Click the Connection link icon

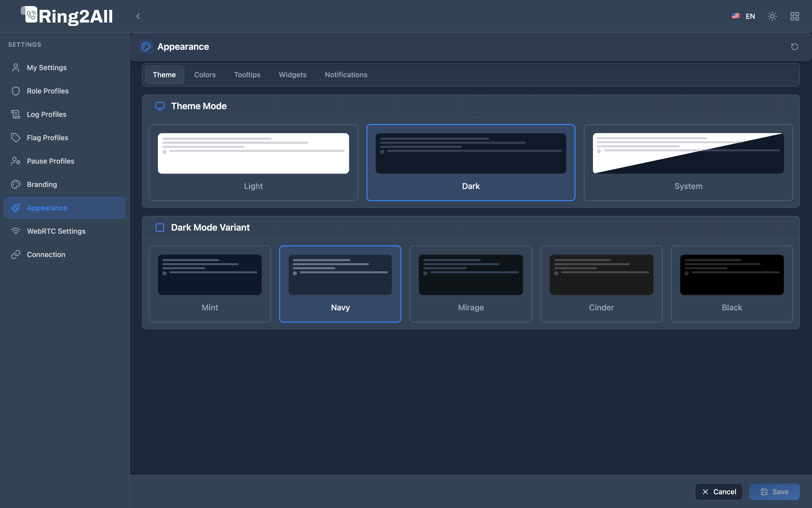pos(16,255)
